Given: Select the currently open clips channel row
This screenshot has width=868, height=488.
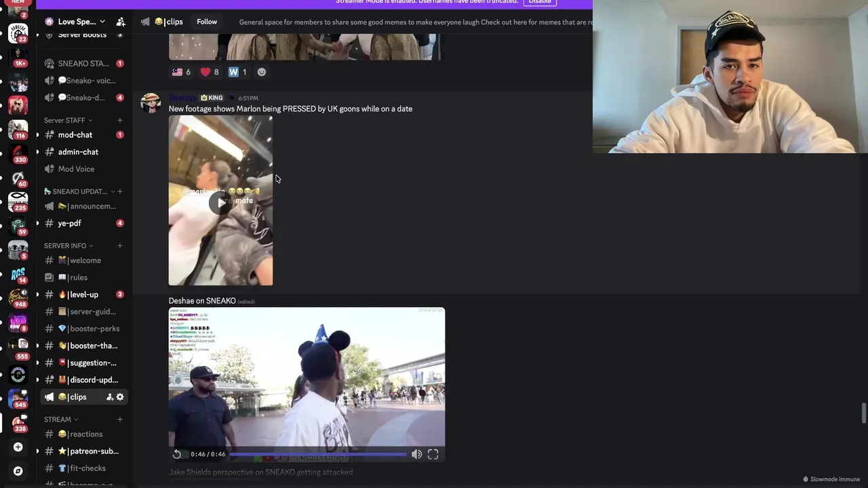Looking at the screenshot, I should coord(84,397).
